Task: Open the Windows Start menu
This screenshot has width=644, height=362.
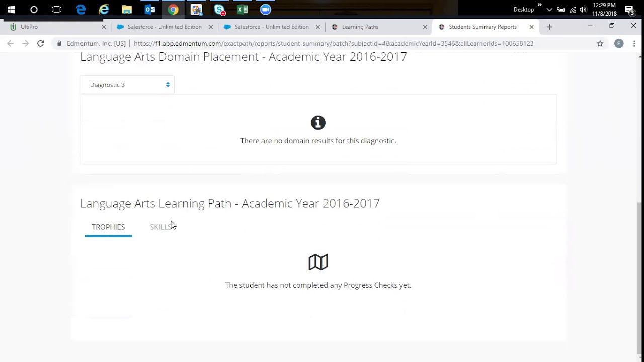Action: 11,9
